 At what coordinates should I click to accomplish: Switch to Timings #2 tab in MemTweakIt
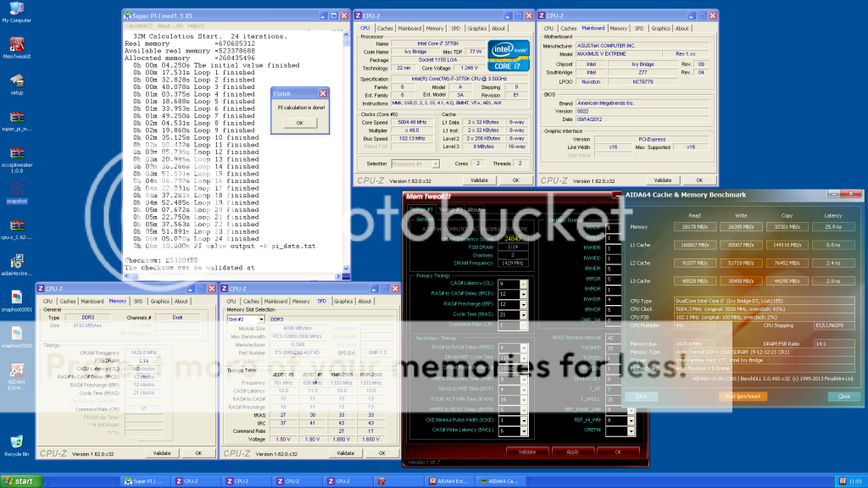point(449,209)
